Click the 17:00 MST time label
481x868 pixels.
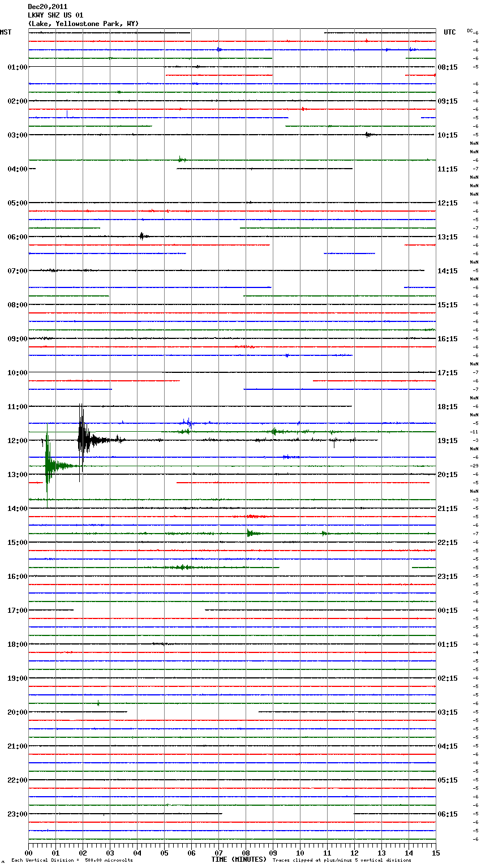tap(18, 611)
